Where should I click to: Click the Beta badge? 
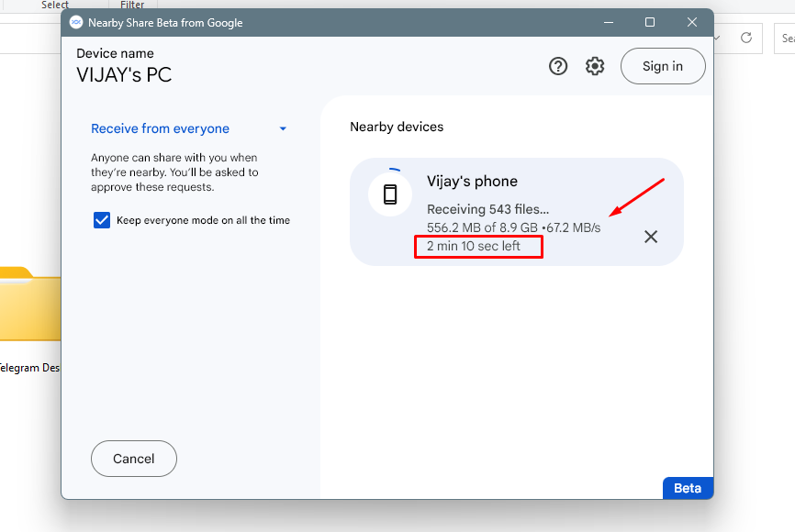click(688, 488)
